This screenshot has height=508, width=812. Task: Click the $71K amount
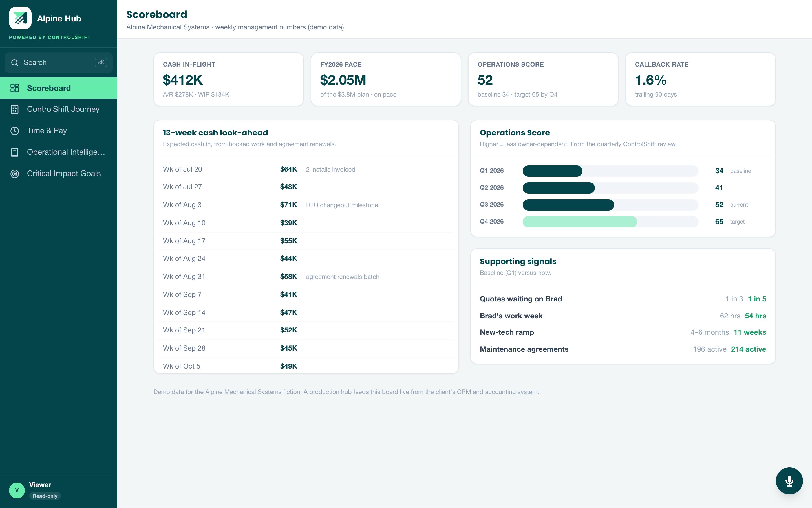pos(288,205)
